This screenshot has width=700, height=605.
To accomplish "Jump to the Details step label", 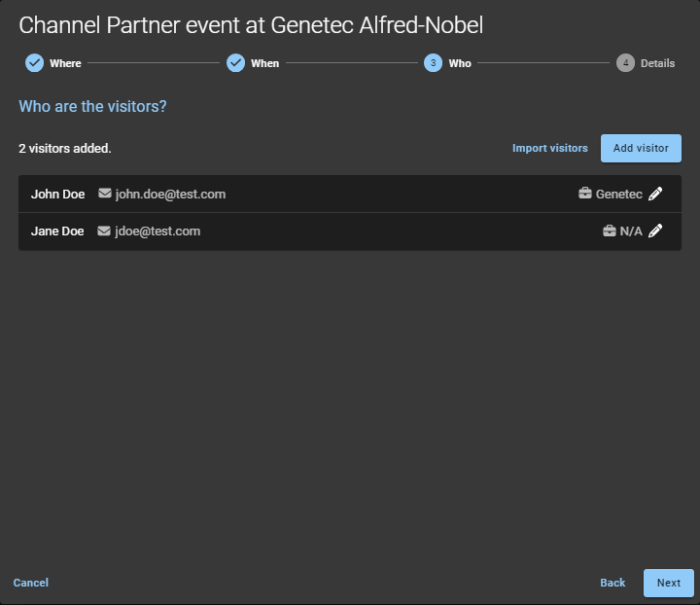I will 657,63.
